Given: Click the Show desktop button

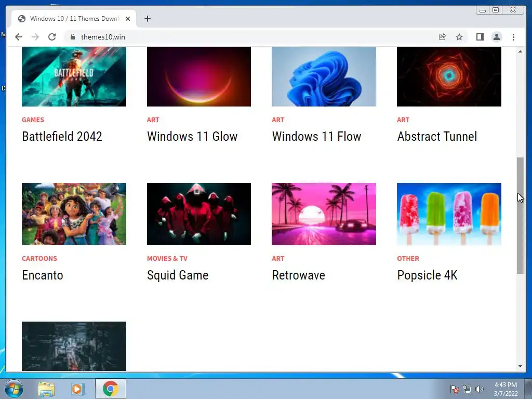Looking at the screenshot, I should (x=528, y=389).
